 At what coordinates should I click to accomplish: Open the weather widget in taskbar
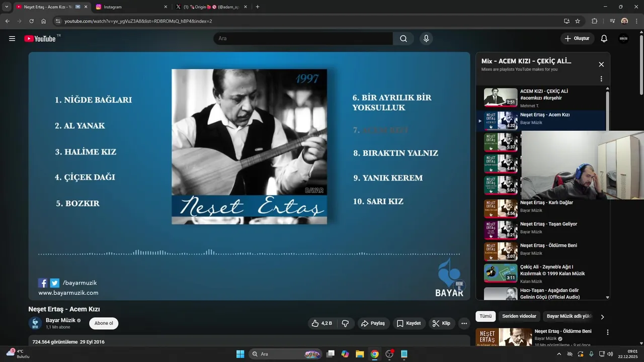(x=18, y=354)
